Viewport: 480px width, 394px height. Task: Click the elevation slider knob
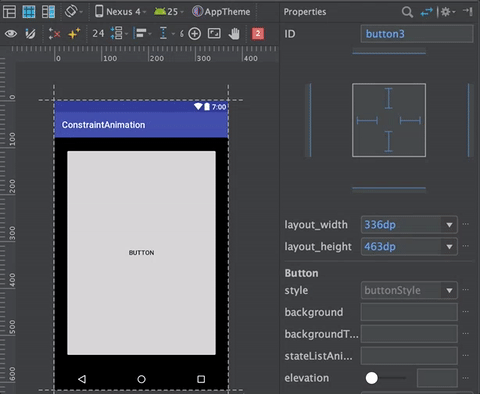coord(372,378)
